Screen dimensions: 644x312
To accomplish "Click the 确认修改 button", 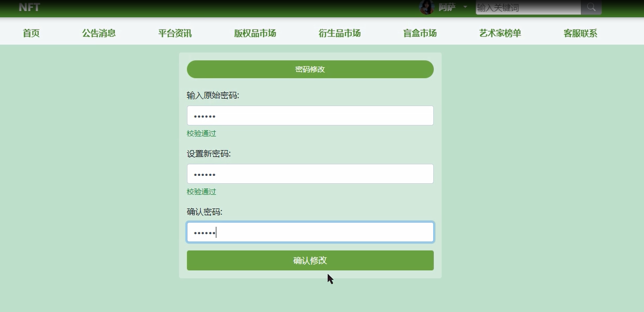I will pos(310,261).
